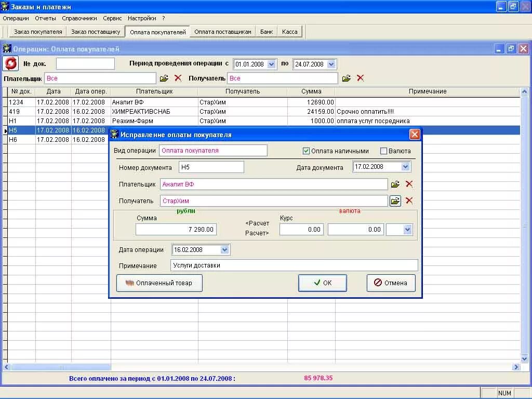Image resolution: width=532 pixels, height=399 pixels.
Task: Open the Касса tab
Action: click(289, 32)
